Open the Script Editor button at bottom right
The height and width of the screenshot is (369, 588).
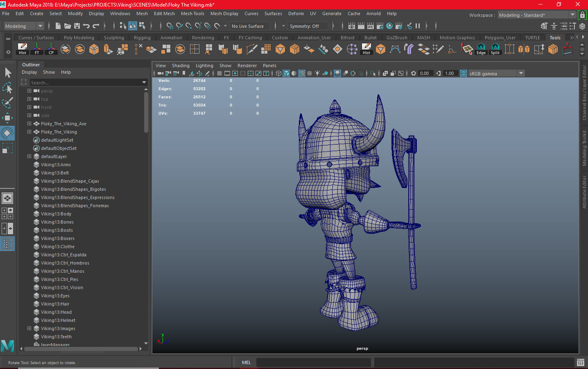[x=580, y=362]
